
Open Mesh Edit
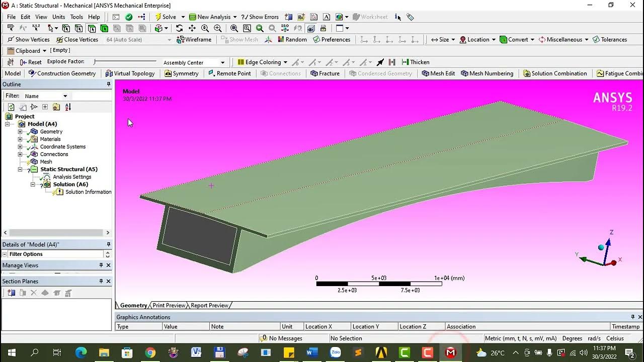(438, 73)
